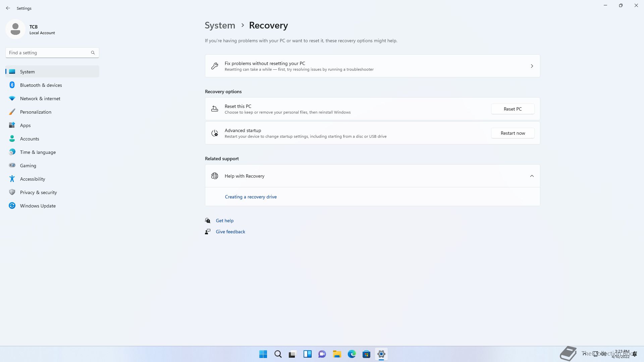Open Creating a recovery drive link
The width and height of the screenshot is (644, 362).
(251, 197)
